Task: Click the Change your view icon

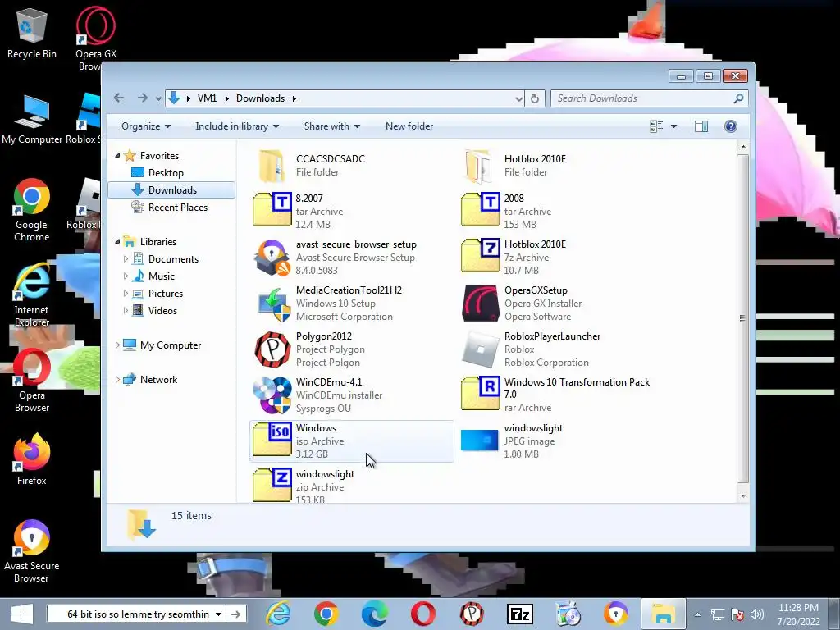Action: tap(656, 126)
